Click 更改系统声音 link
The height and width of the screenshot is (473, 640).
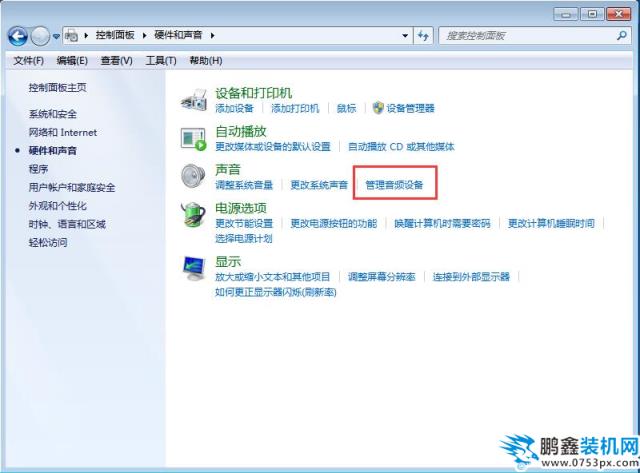pos(319,185)
